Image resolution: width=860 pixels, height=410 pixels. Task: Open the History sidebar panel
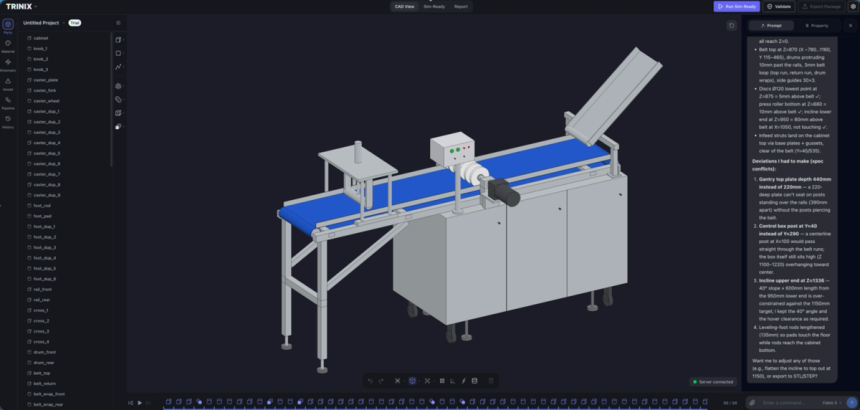tap(8, 121)
